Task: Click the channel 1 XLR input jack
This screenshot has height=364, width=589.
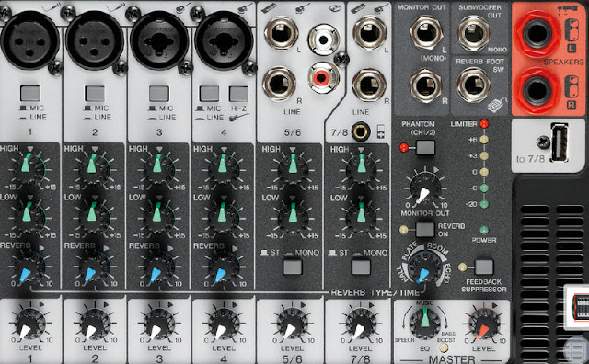Action: coord(30,40)
